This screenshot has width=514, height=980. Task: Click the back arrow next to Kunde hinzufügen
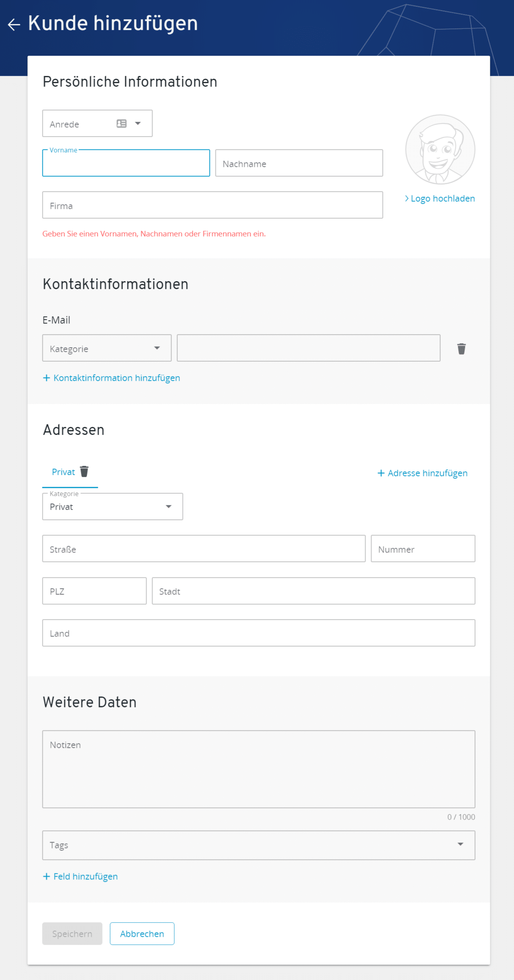pyautogui.click(x=14, y=25)
